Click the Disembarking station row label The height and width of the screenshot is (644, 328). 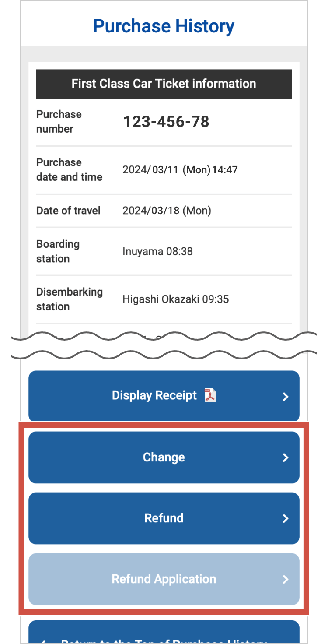(x=69, y=299)
